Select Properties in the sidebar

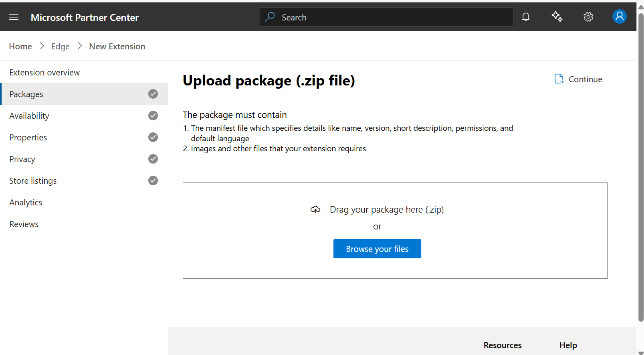pyautogui.click(x=84, y=137)
